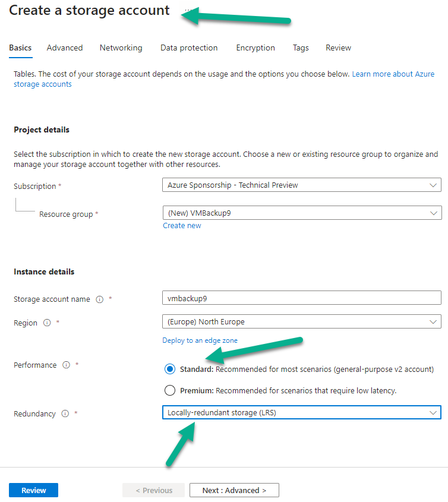This screenshot has width=448, height=502.
Task: Open the Subscription dropdown
Action: point(302,185)
